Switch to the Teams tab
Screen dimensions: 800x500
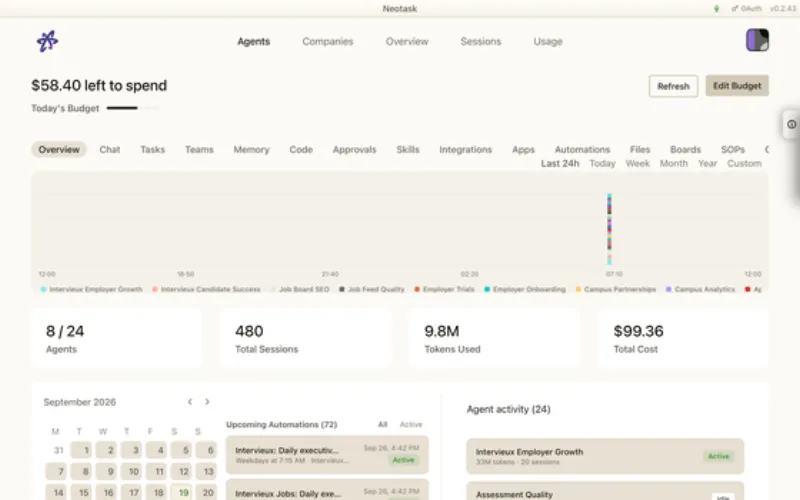[x=199, y=149]
